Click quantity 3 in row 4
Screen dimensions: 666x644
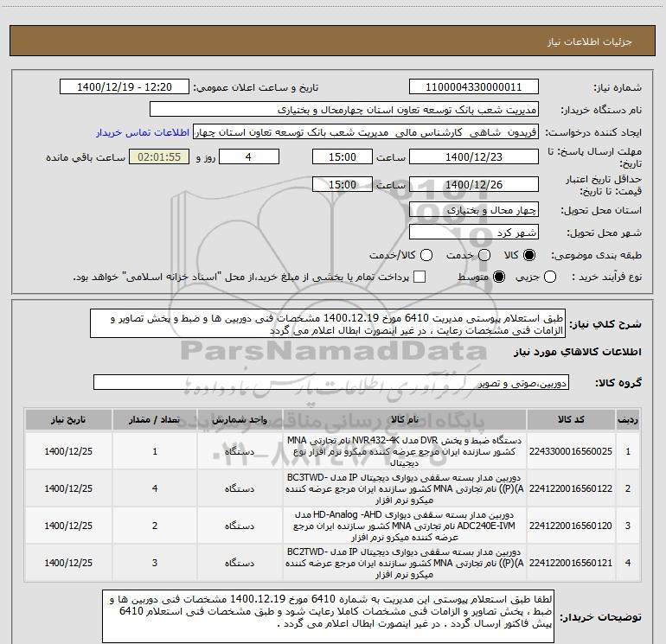coord(155,563)
